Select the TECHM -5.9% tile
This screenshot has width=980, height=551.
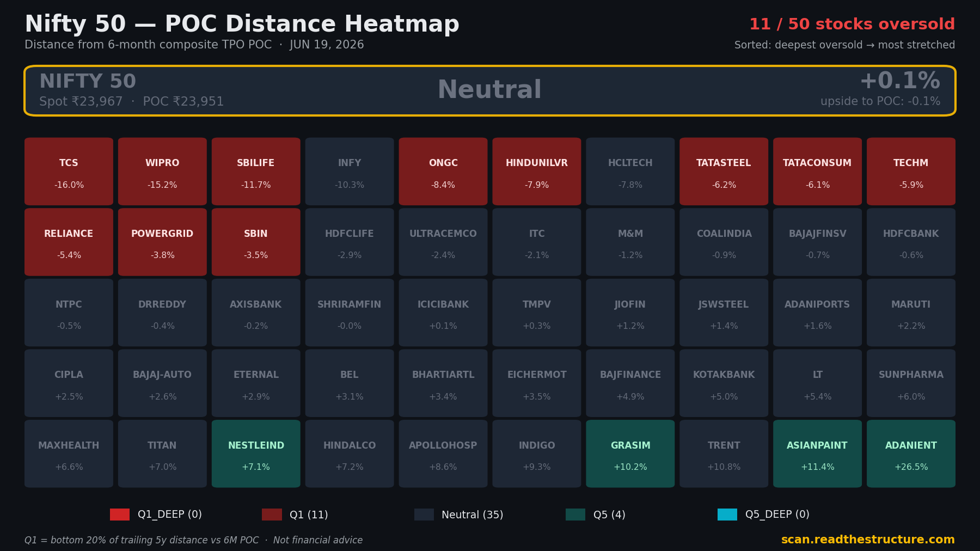(x=911, y=172)
